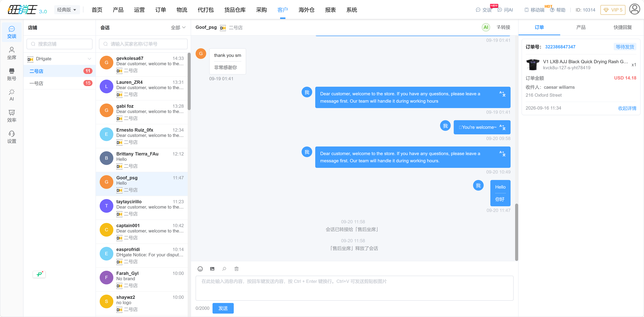Click the 发送 send button
Screen dimensions: 644x317
tap(223, 308)
